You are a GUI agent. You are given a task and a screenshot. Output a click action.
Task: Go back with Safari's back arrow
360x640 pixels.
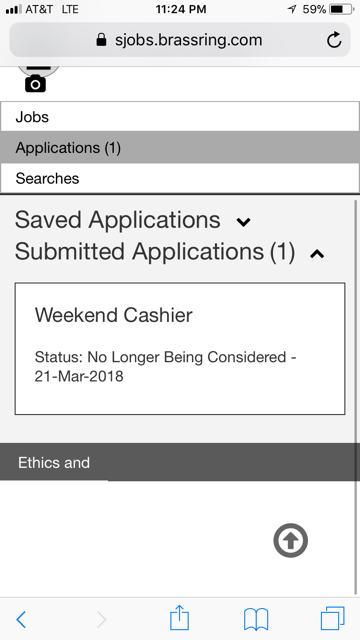(21, 620)
